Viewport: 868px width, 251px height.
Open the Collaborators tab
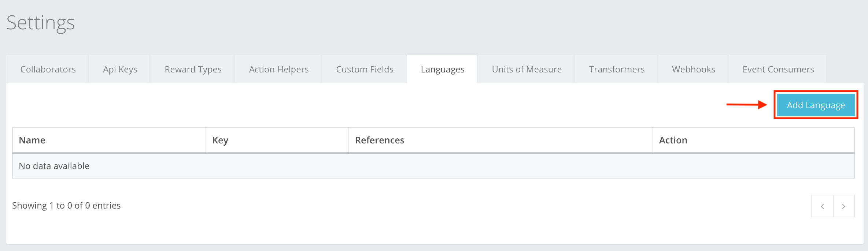tap(48, 69)
